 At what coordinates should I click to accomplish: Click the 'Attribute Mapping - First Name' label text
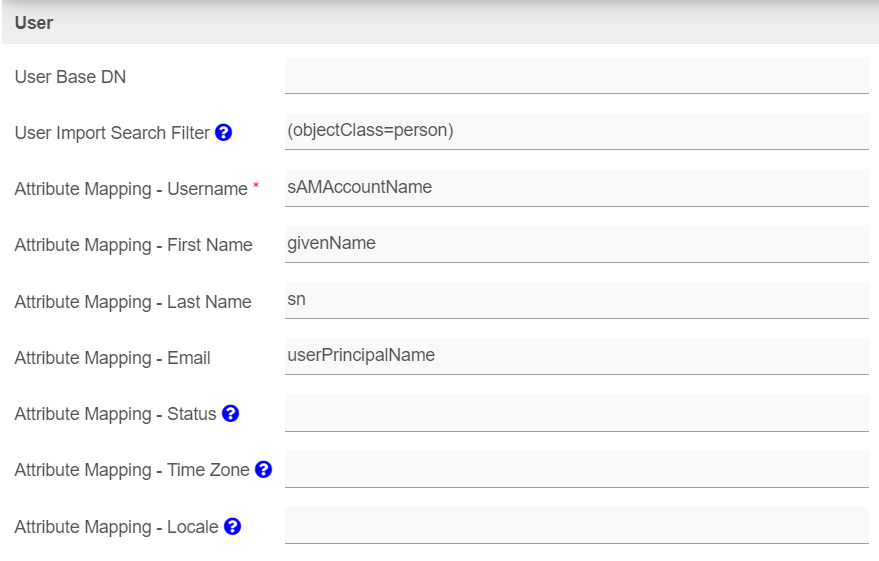click(x=133, y=245)
